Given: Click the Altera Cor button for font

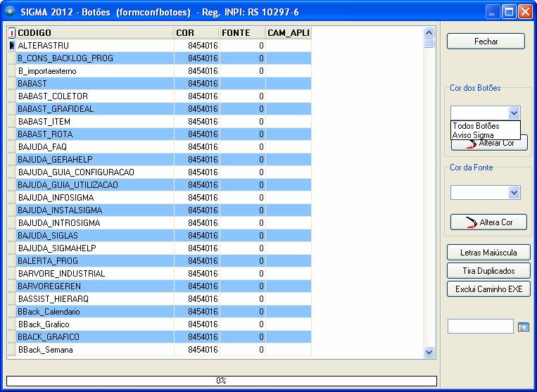Looking at the screenshot, I should 488,222.
